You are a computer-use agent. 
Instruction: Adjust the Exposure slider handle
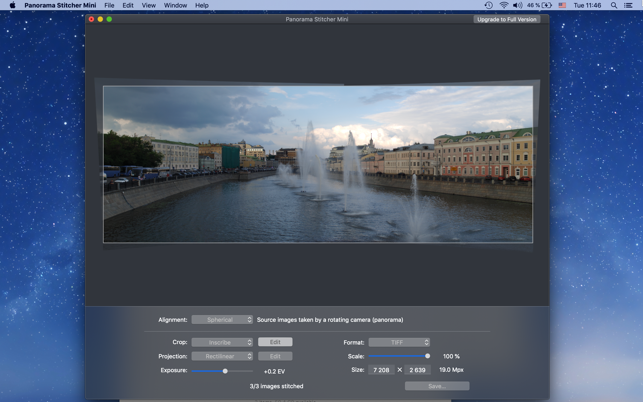click(x=225, y=371)
